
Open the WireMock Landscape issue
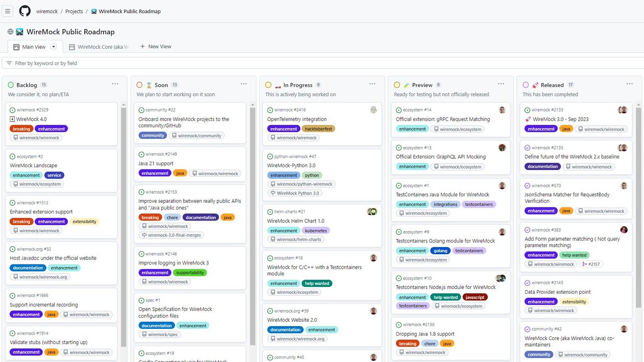click(33, 166)
